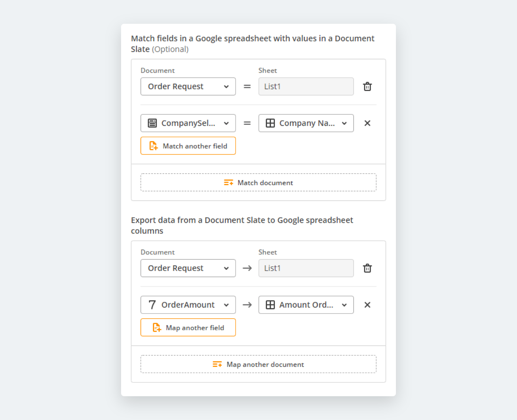Click the chevron on the Company Na... dropdown
Viewport: 517px width, 420px height.
pyautogui.click(x=344, y=123)
